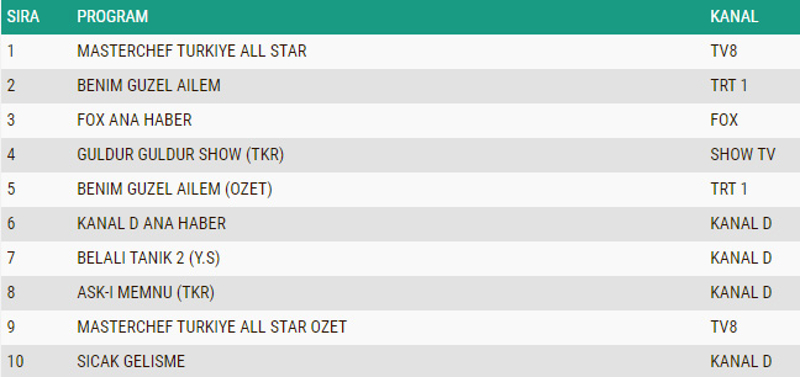Image resolution: width=800 pixels, height=377 pixels.
Task: Click KANAL D ANA HABER program
Action: tap(151, 223)
